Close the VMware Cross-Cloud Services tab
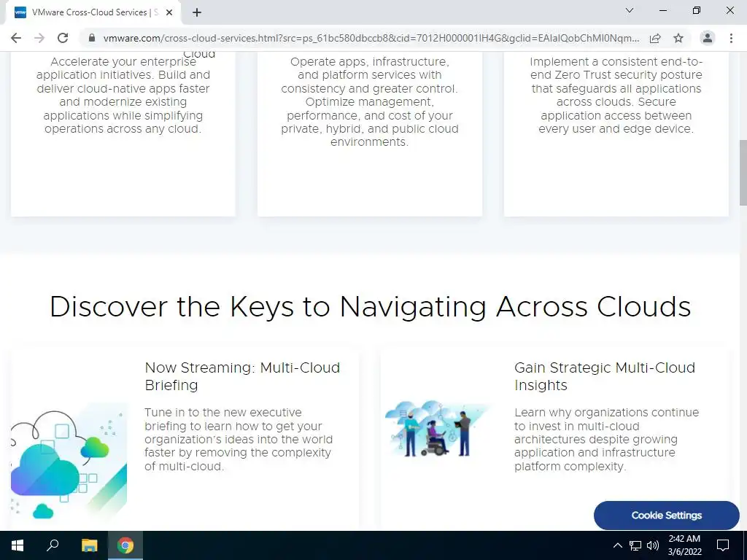The height and width of the screenshot is (560, 747). point(169,13)
